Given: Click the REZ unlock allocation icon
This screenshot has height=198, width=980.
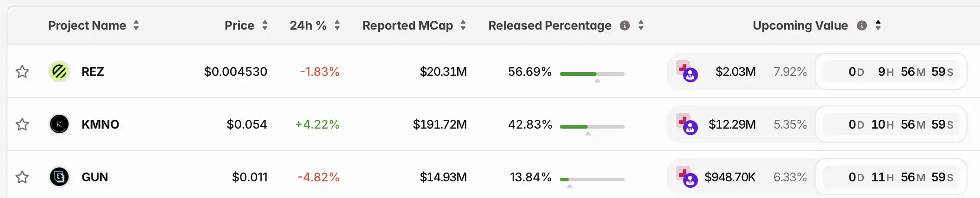Looking at the screenshot, I should (x=686, y=72).
